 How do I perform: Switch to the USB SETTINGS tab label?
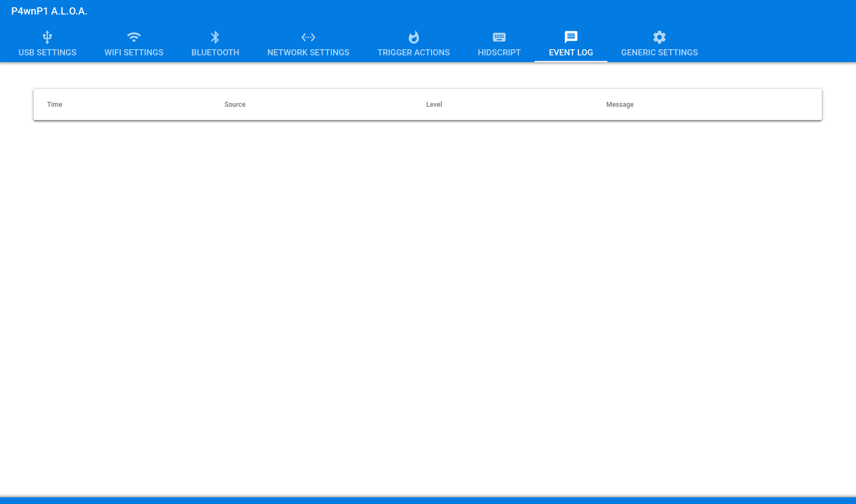click(x=48, y=53)
